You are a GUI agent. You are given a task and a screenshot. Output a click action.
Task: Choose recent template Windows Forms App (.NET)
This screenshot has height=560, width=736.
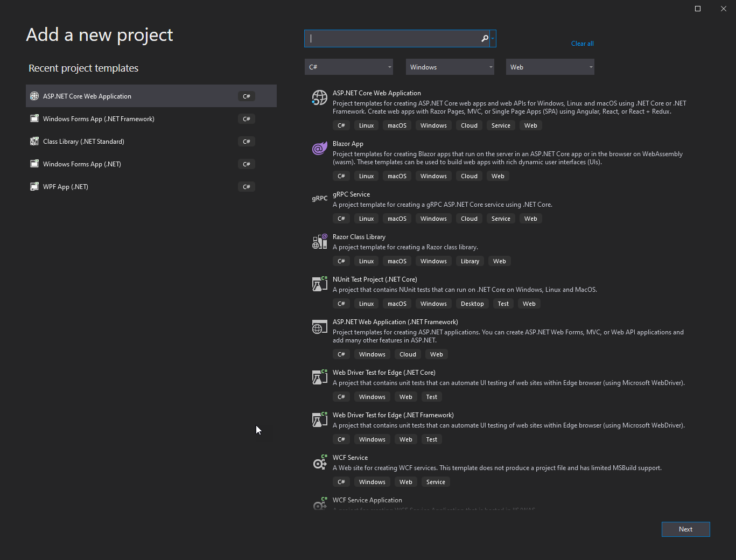pyautogui.click(x=151, y=164)
